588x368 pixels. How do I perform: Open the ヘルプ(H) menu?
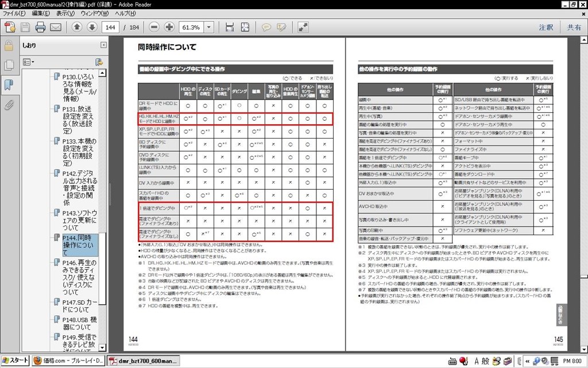pos(125,13)
